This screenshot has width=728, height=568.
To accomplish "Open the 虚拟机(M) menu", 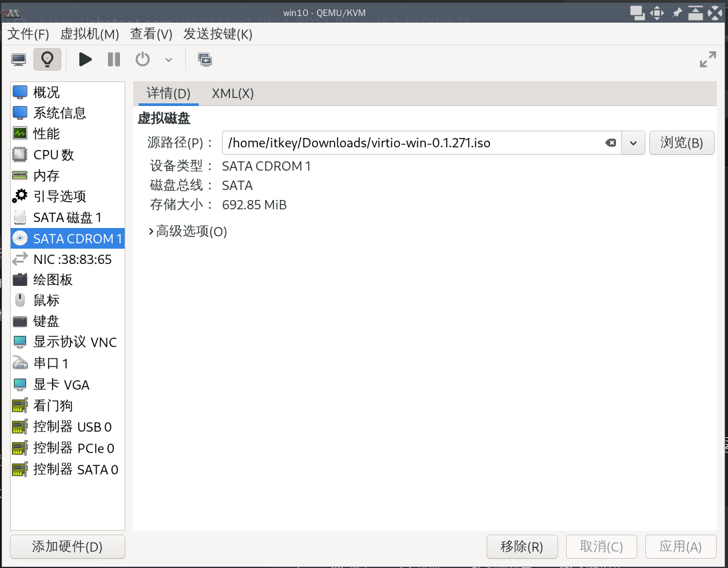I will point(90,34).
